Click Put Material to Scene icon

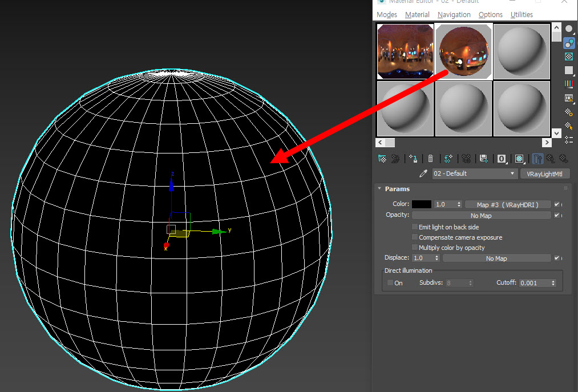395,159
